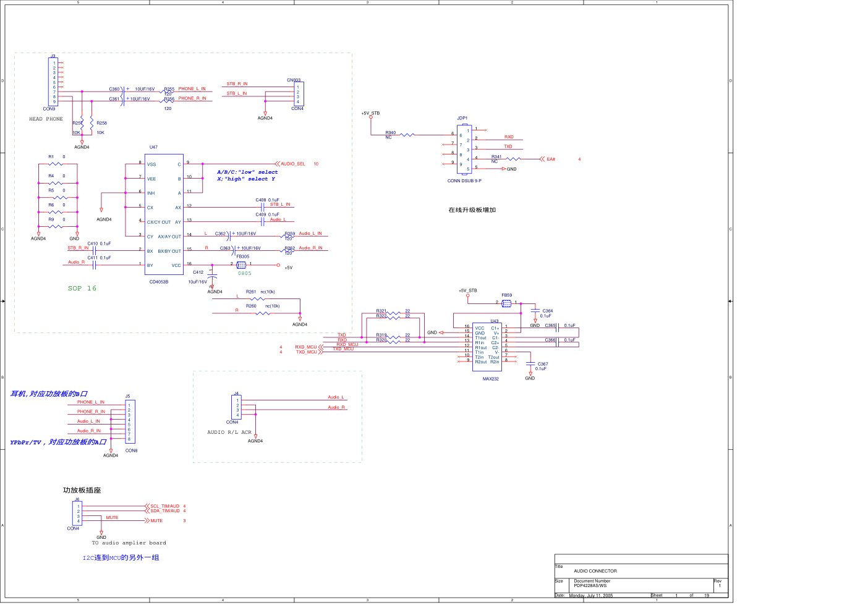Click resistor R260 label
The width and height of the screenshot is (868, 613).
[x=251, y=306]
